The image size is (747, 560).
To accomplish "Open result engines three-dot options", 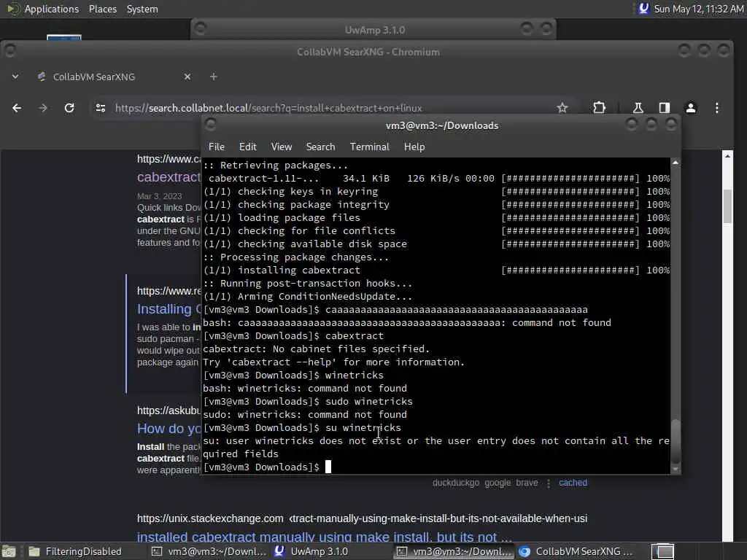I will coord(549,483).
